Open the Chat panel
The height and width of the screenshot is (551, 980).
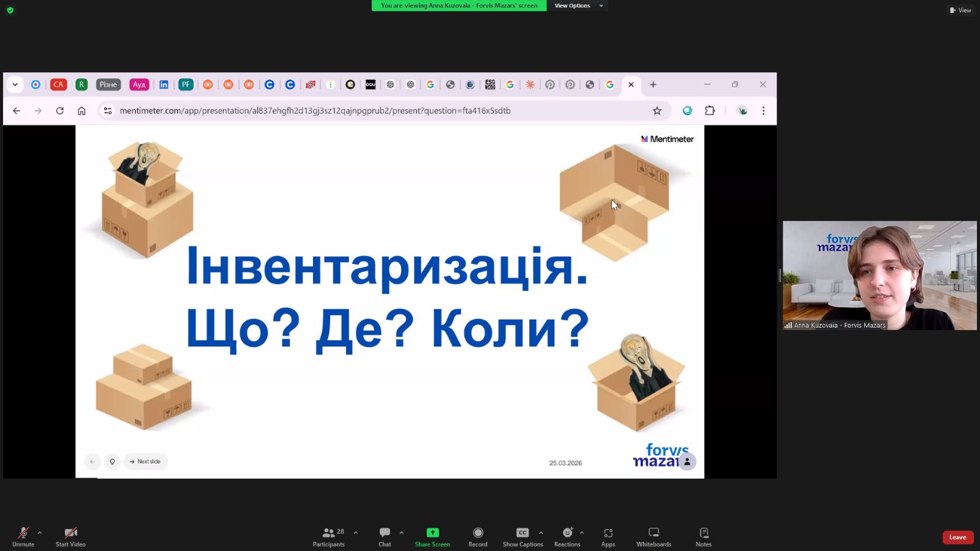click(x=384, y=536)
